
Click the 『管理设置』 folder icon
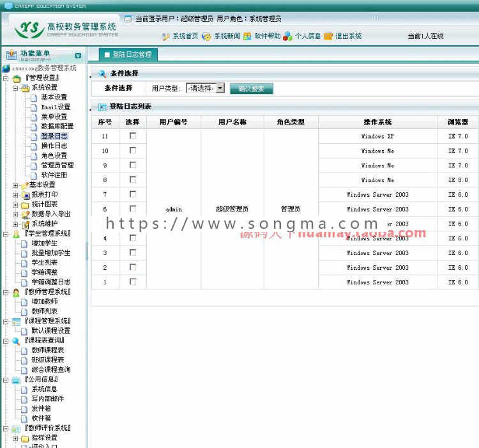point(17,79)
